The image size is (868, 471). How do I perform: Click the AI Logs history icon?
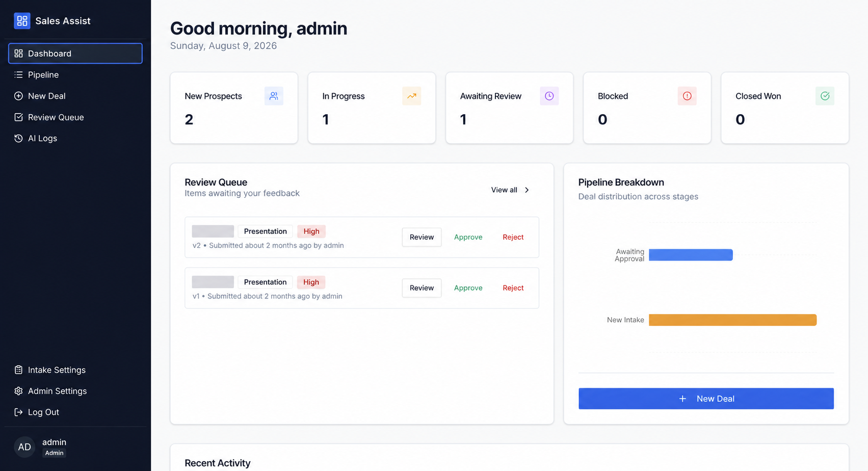pyautogui.click(x=18, y=138)
